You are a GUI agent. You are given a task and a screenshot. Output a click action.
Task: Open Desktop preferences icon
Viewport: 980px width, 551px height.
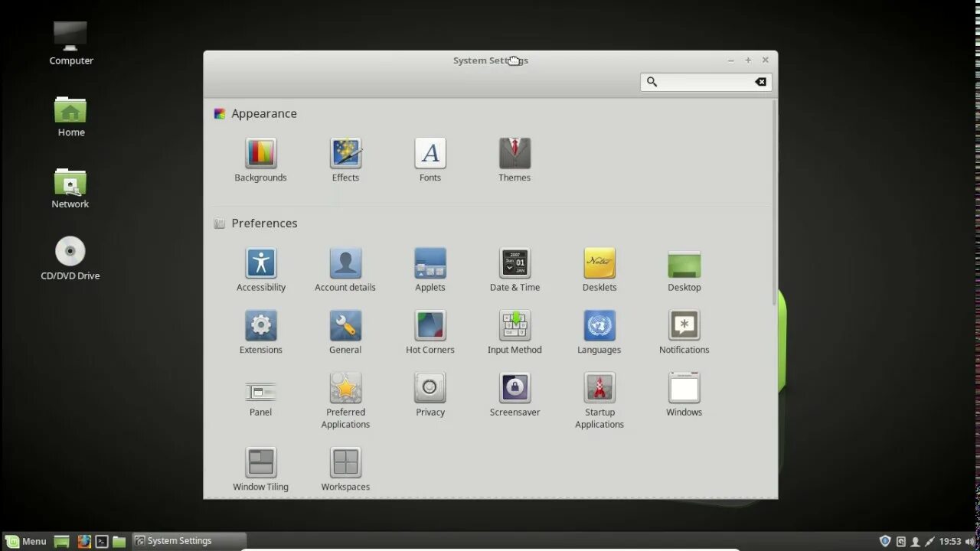click(x=684, y=263)
